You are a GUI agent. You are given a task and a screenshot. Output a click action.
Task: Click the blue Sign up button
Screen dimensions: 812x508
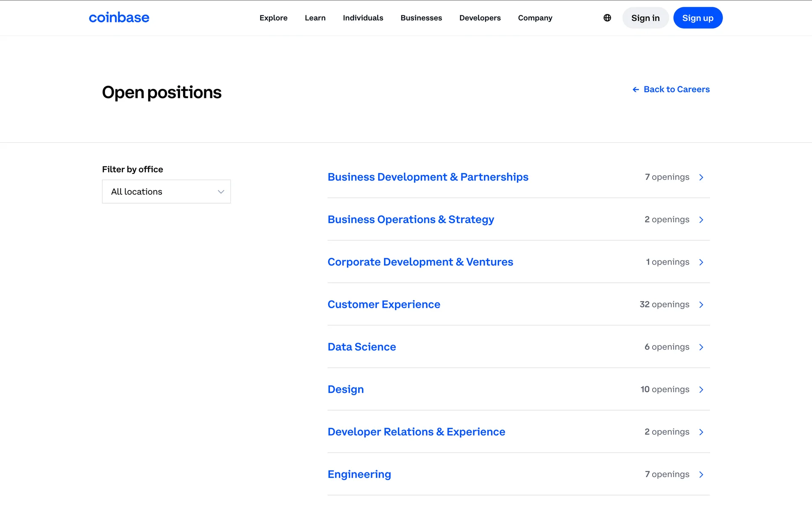pos(697,18)
